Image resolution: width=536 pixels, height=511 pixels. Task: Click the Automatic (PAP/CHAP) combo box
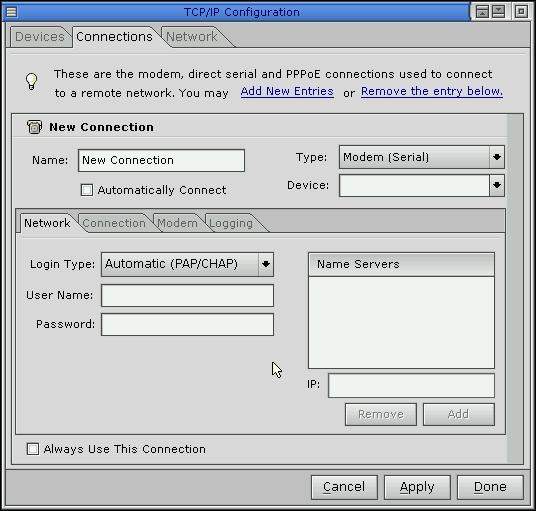click(x=187, y=264)
